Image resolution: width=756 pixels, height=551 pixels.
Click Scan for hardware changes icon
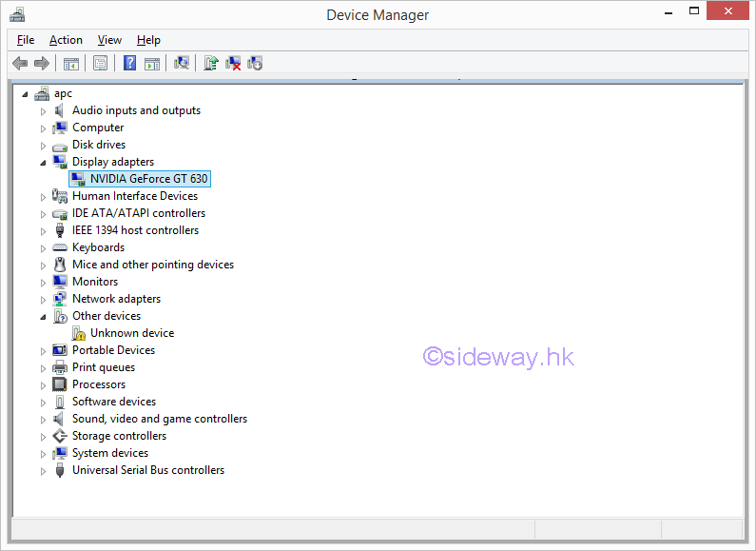pyautogui.click(x=181, y=64)
